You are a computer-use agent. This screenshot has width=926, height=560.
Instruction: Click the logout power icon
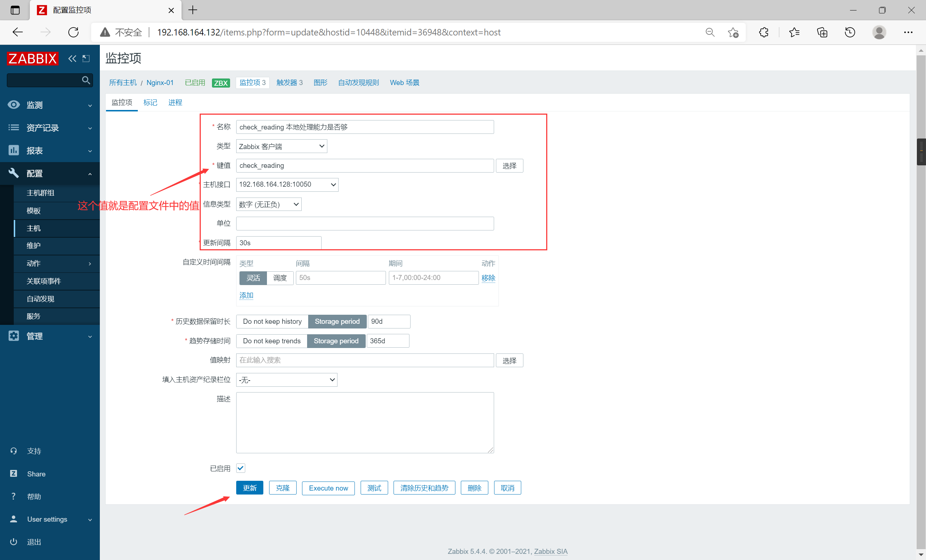click(x=13, y=542)
